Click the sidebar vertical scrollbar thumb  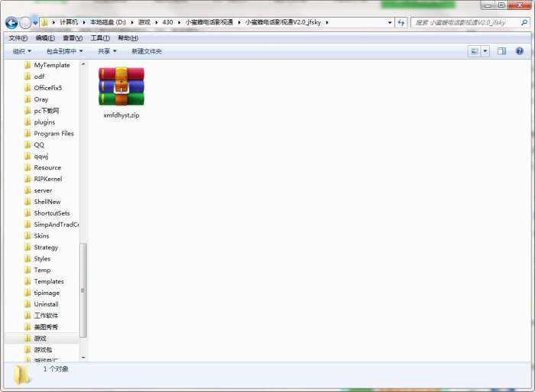[x=83, y=290]
